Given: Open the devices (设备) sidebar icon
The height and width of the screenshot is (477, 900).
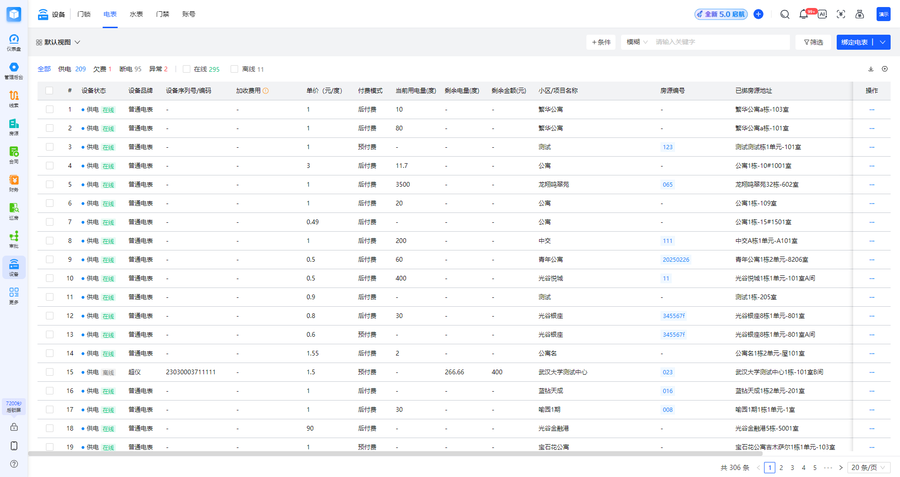Looking at the screenshot, I should tap(14, 267).
